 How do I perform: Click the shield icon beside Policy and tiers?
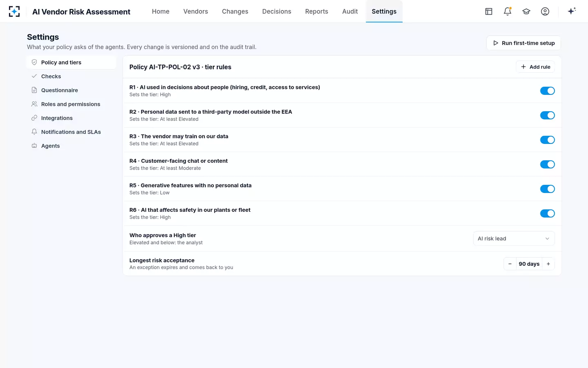(34, 62)
